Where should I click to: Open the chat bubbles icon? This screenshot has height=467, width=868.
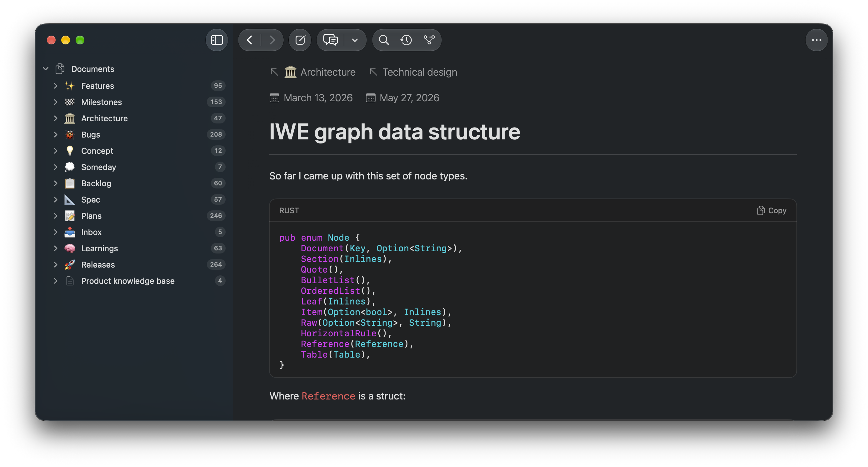[330, 40]
